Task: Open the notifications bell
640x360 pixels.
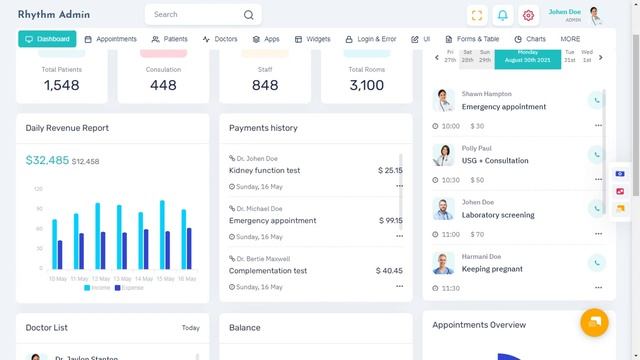Action: coord(502,16)
